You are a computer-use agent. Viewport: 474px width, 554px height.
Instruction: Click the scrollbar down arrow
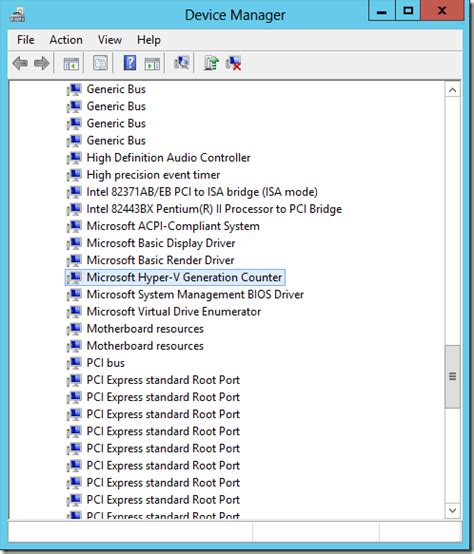[452, 511]
